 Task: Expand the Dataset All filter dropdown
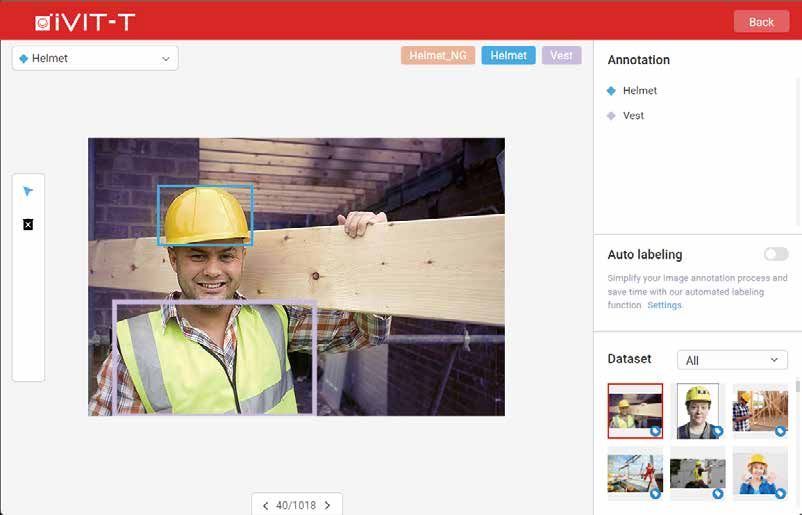click(x=732, y=360)
